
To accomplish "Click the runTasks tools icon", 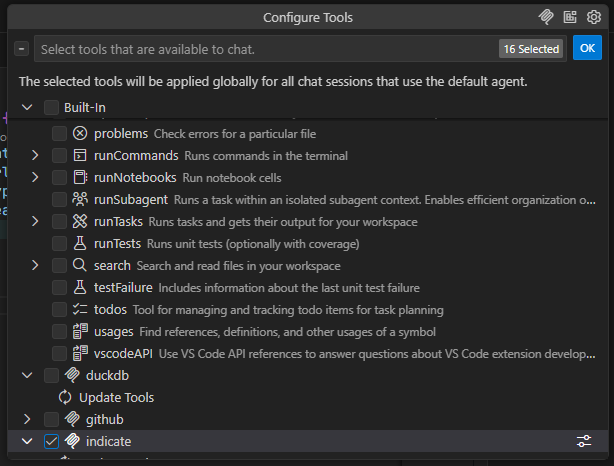I will (80, 222).
